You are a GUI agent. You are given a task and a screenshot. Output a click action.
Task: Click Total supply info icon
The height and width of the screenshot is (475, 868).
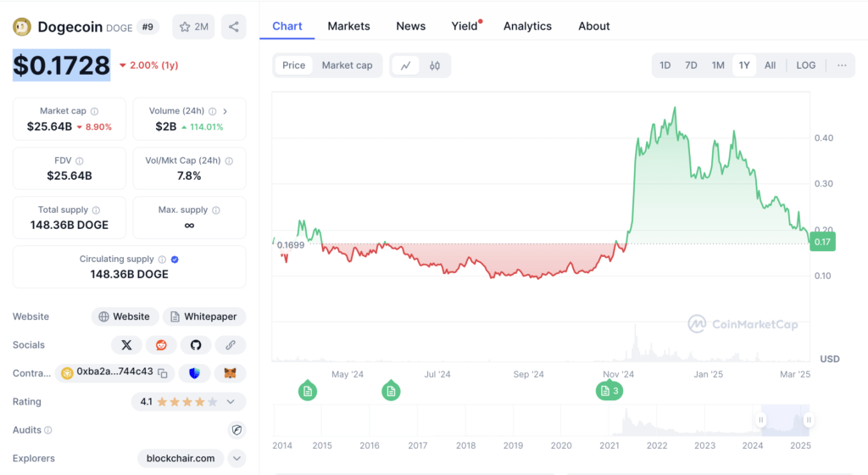click(97, 210)
